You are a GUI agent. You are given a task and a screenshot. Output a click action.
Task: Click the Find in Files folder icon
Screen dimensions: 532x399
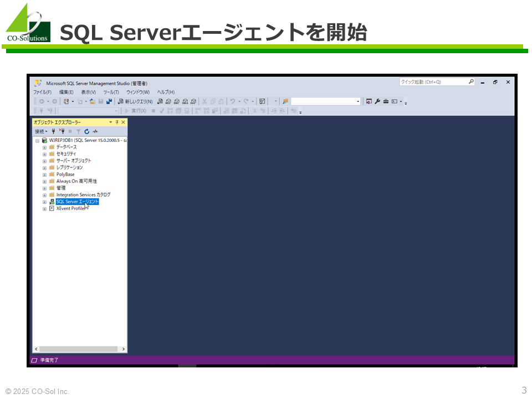(x=285, y=101)
